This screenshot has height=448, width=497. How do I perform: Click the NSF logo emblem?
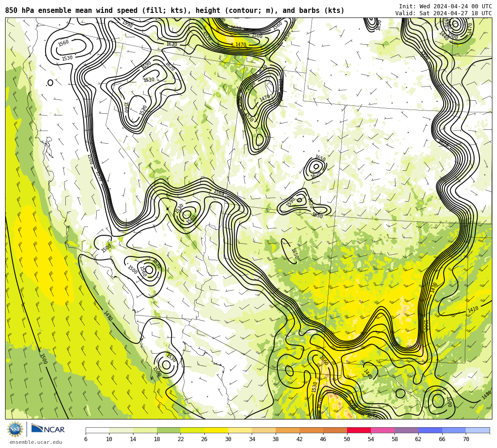point(15,429)
